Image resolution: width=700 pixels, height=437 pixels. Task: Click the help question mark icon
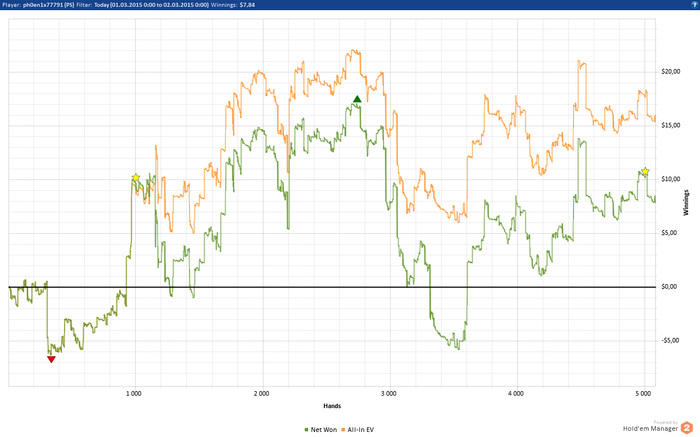[695, 4]
